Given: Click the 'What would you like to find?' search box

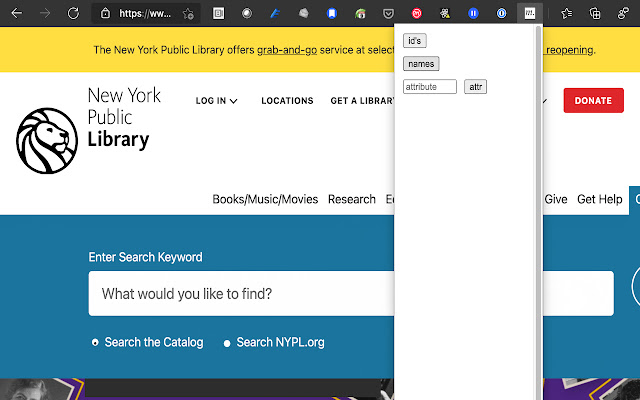Looking at the screenshot, I should 351,293.
